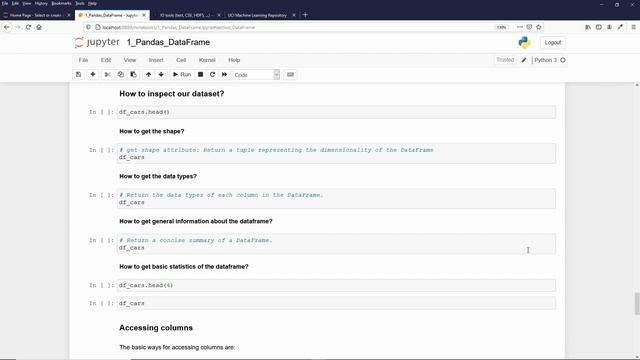Open the Help menu in Jupyter

point(234,60)
